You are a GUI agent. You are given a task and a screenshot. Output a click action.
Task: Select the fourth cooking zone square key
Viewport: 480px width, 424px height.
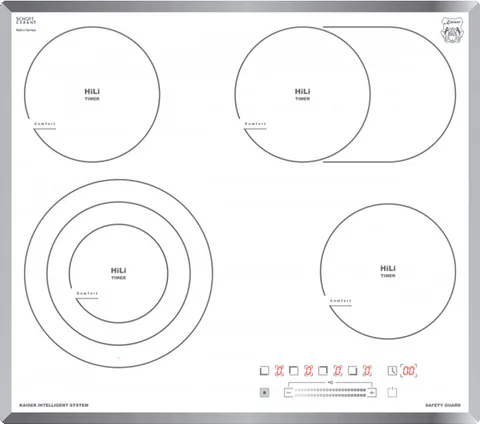click(352, 370)
